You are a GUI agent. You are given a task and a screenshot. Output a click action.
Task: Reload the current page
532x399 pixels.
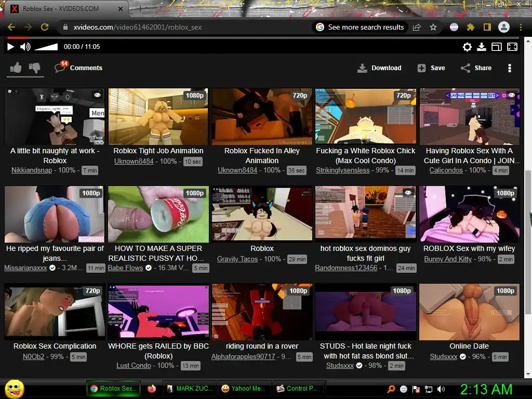pyautogui.click(x=45, y=27)
